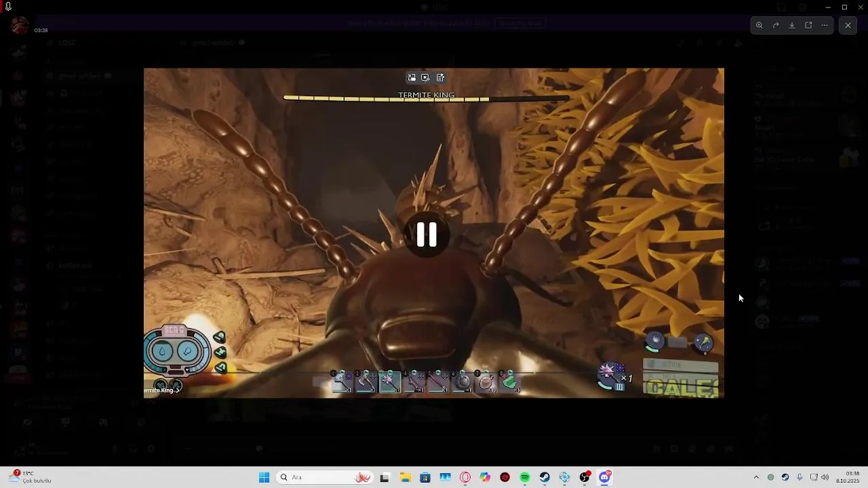Switch to Discord taskbar icon
Screen dimensions: 868x488
605,477
